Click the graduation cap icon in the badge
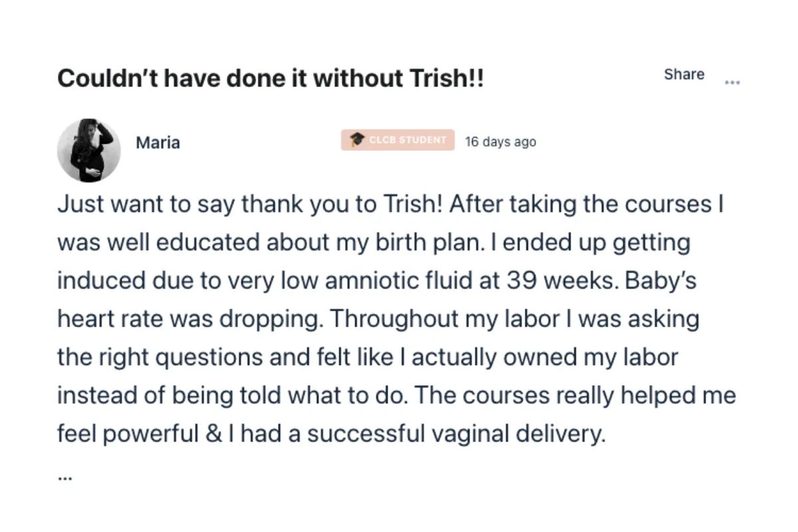The width and height of the screenshot is (798, 532). coord(358,140)
